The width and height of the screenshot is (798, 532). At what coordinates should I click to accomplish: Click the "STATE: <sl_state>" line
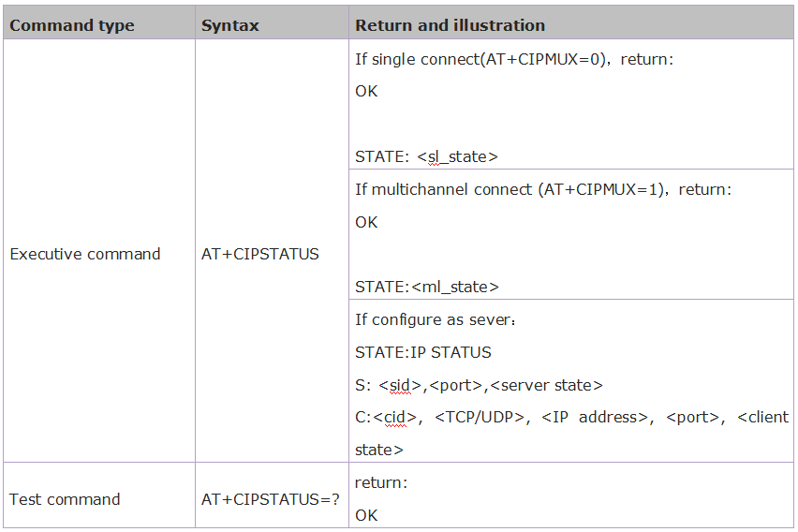coord(426,156)
